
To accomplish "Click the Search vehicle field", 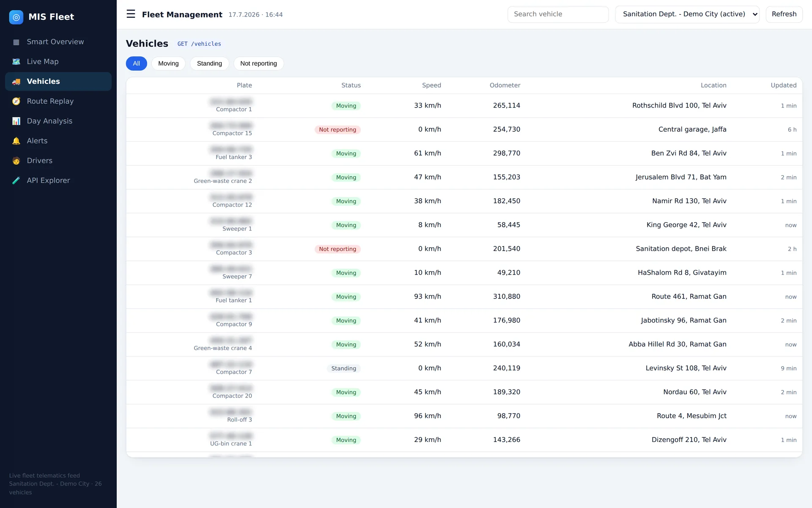I will (558, 14).
